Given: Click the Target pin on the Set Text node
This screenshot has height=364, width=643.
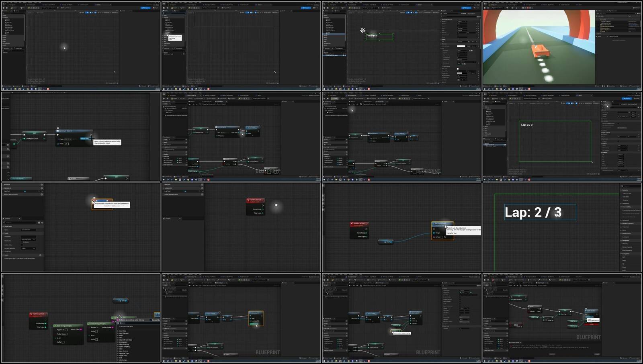Looking at the screenshot, I should 434,233.
